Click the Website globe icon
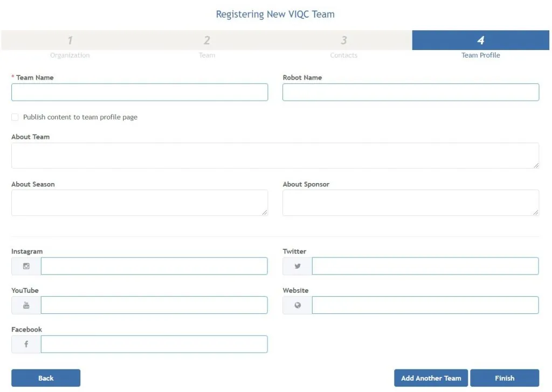Screen dimensions: 552x392 click(298, 305)
